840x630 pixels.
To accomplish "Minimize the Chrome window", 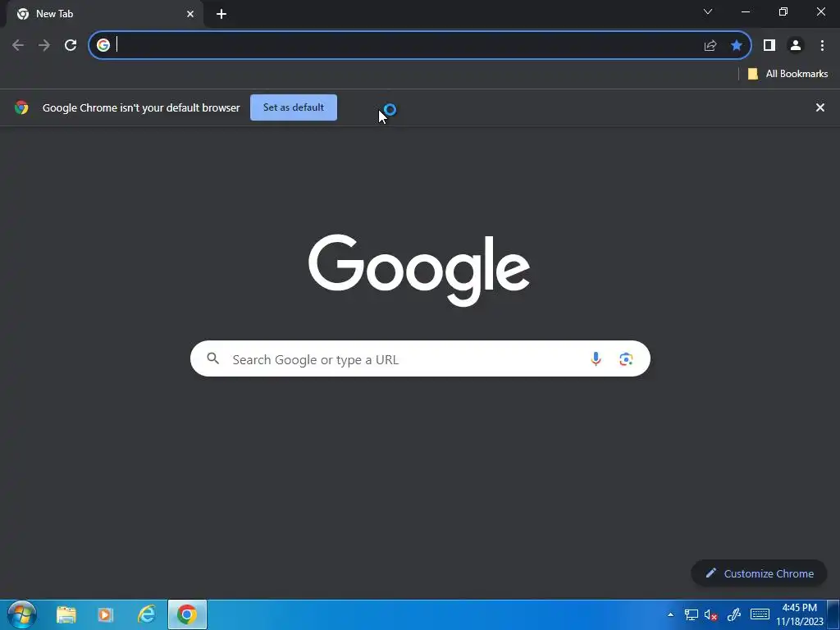I will [745, 11].
